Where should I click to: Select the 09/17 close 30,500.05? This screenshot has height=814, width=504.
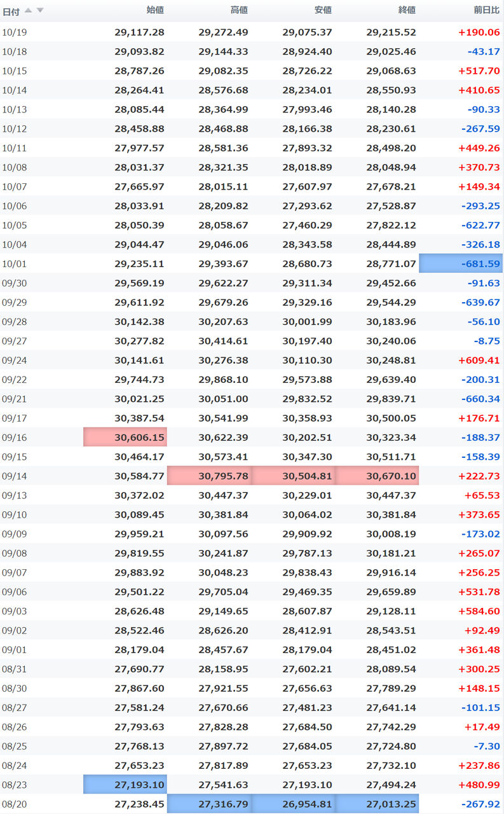coord(391,418)
